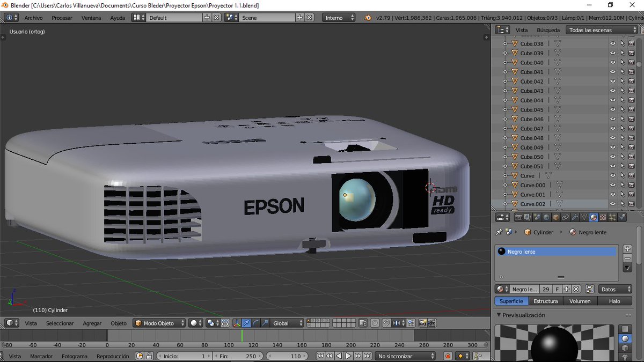The width and height of the screenshot is (644, 362).
Task: Hide Cube.045 with its eye icon
Action: 612,109
